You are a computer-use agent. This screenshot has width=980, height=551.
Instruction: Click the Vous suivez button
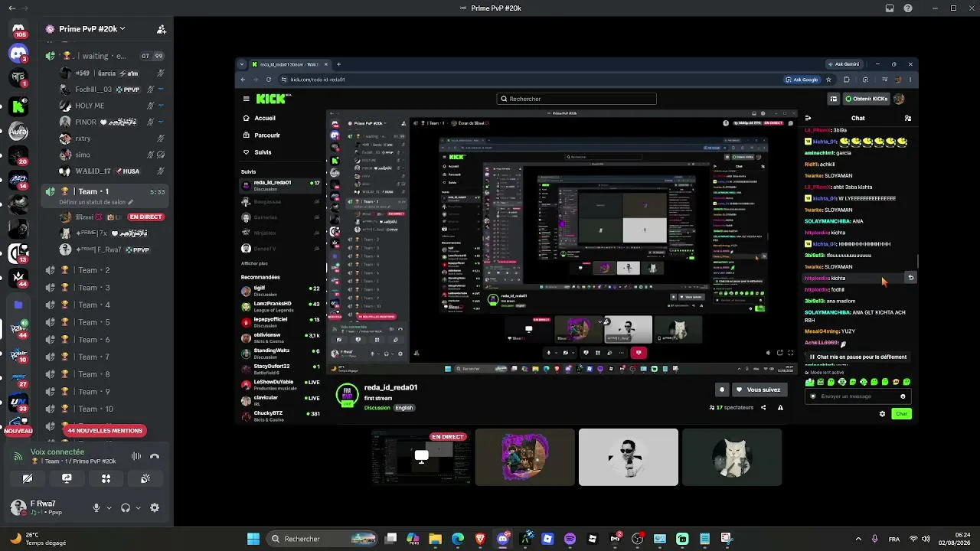[x=758, y=390]
